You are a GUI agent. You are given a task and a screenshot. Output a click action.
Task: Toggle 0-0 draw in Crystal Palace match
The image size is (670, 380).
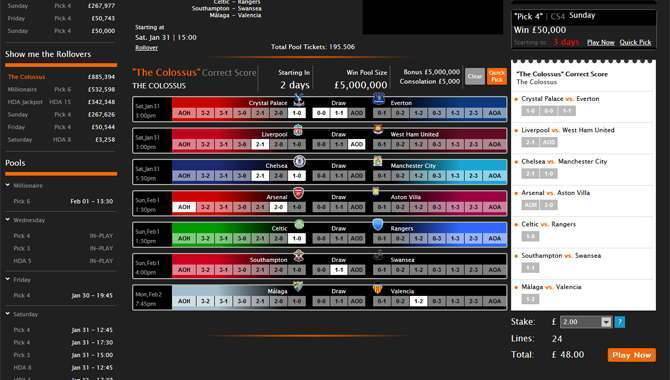(321, 113)
